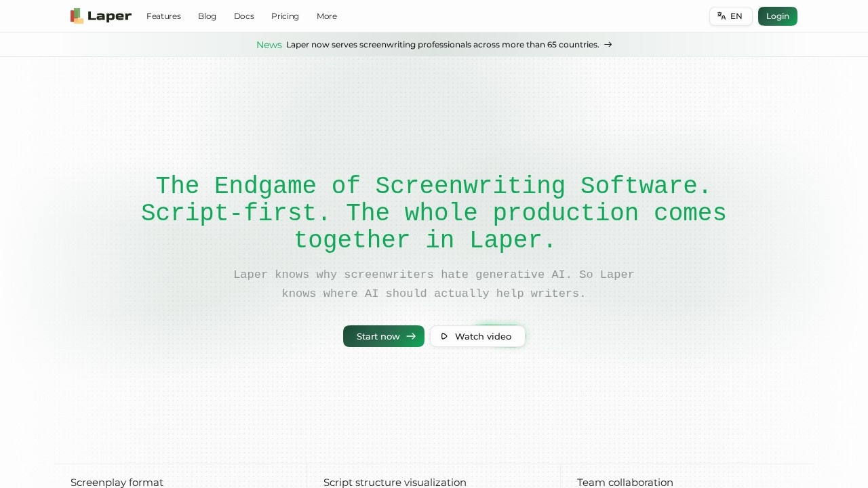Select the Screenplay format feature card
The width and height of the screenshot is (868, 488).
(x=180, y=476)
